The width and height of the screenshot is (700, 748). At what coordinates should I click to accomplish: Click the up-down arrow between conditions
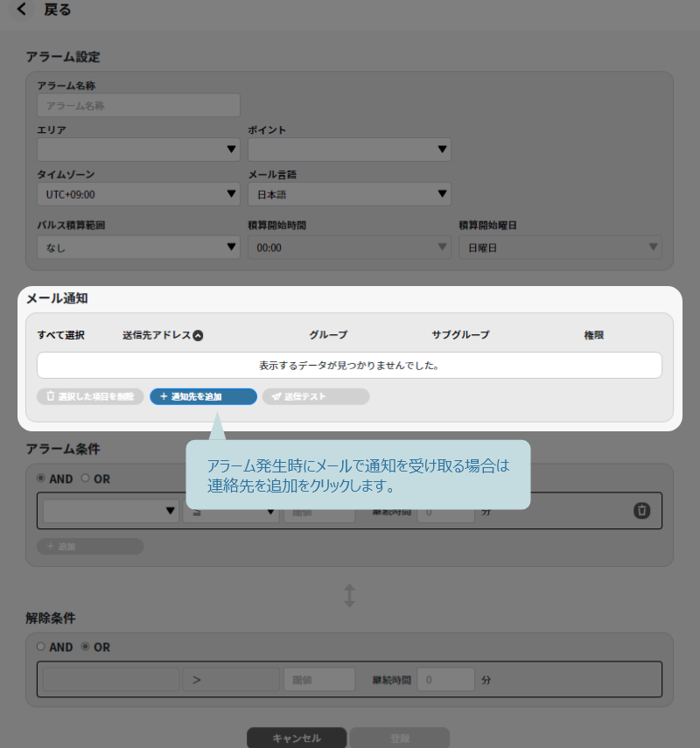[x=349, y=596]
